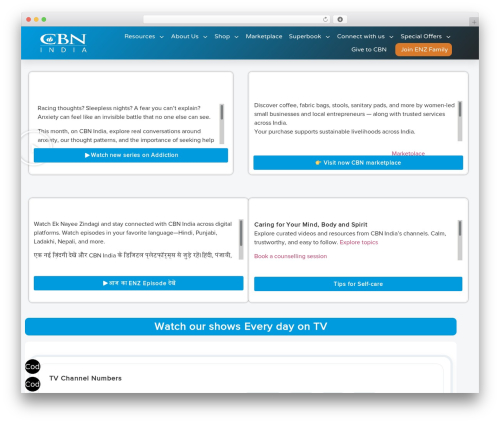Click the Hindi ENZ Episode button
Viewport: 500px width, 423px height.
pyautogui.click(x=139, y=283)
